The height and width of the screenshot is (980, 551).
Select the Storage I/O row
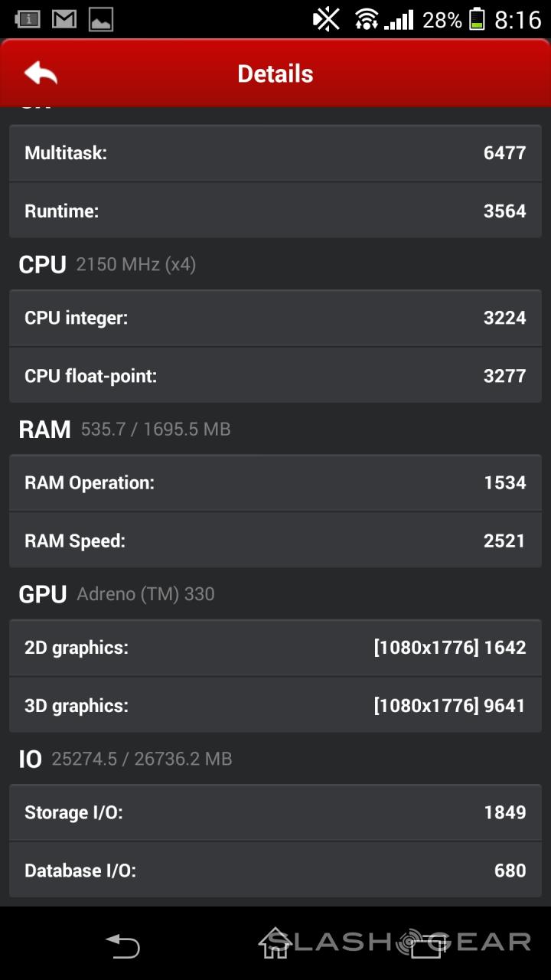[x=275, y=812]
